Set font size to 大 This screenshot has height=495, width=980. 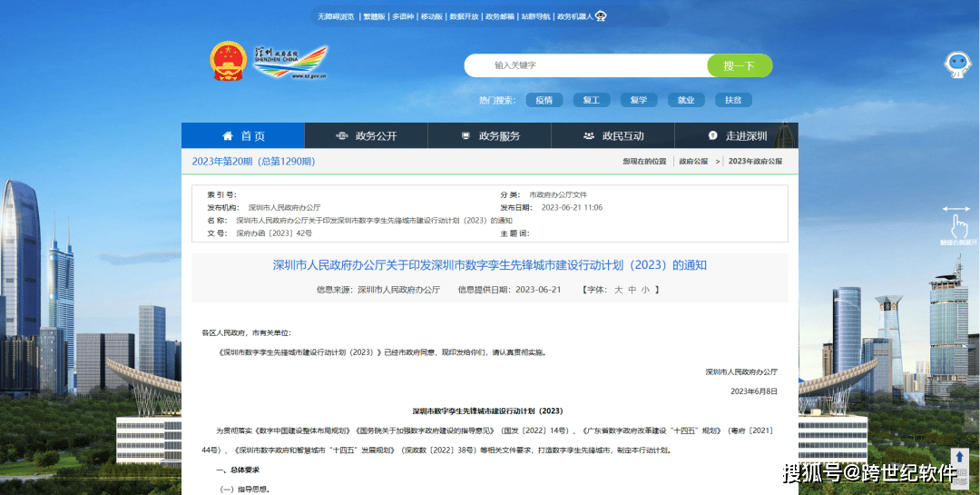pyautogui.click(x=618, y=290)
